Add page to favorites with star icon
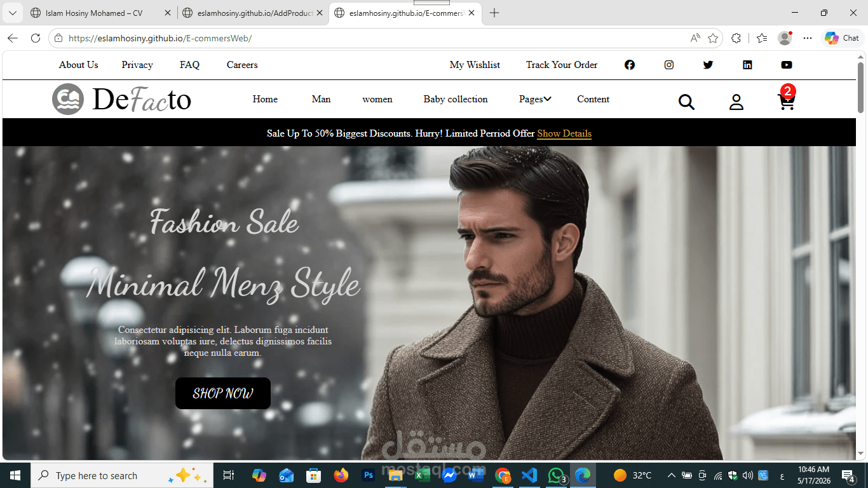Image resolution: width=868 pixels, height=488 pixels. (713, 38)
